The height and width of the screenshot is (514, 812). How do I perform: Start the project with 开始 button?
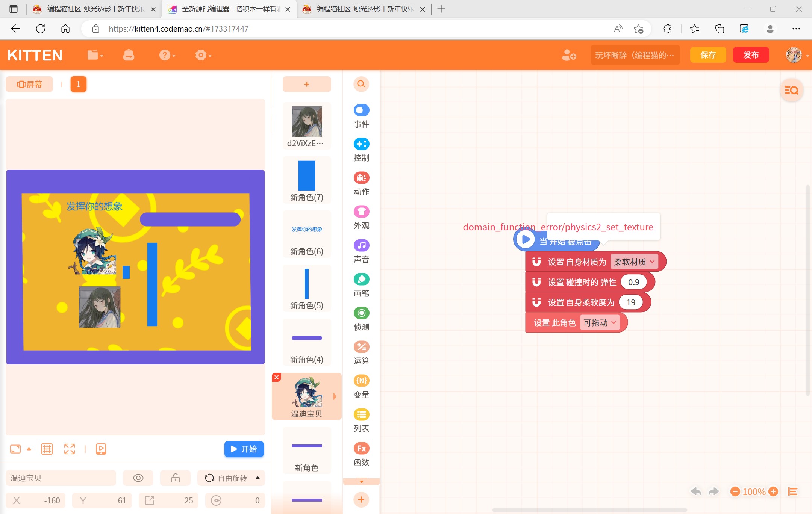pos(244,449)
